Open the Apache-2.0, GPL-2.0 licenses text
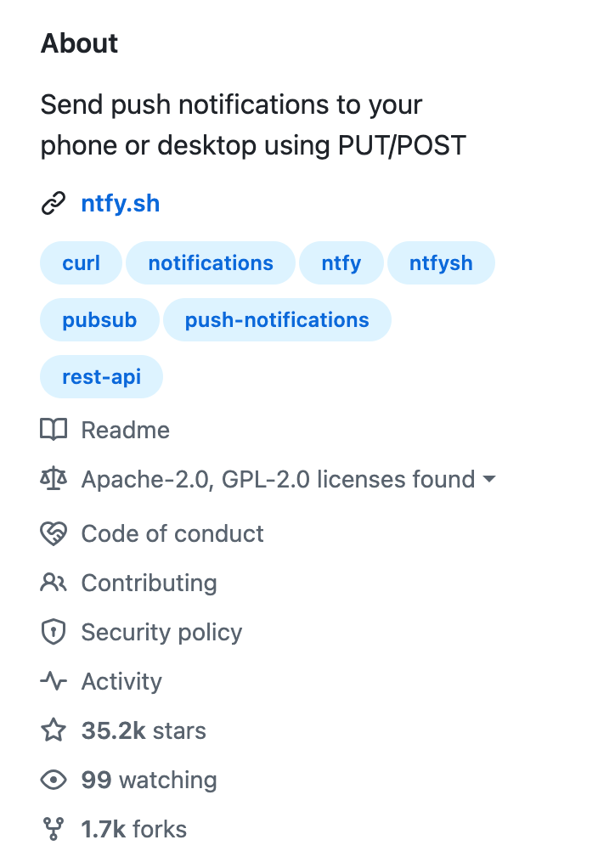This screenshot has height=868, width=598. point(278,479)
